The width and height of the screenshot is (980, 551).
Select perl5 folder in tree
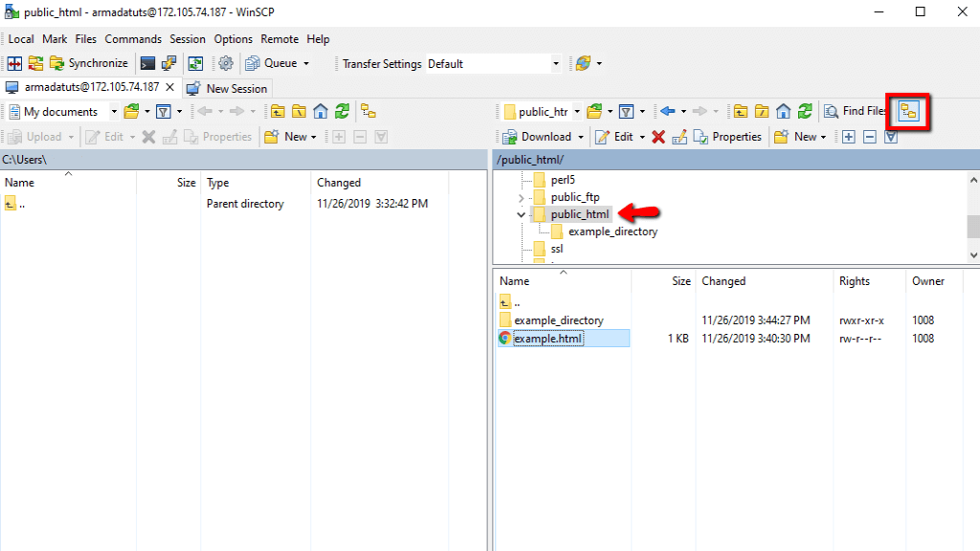click(x=563, y=180)
